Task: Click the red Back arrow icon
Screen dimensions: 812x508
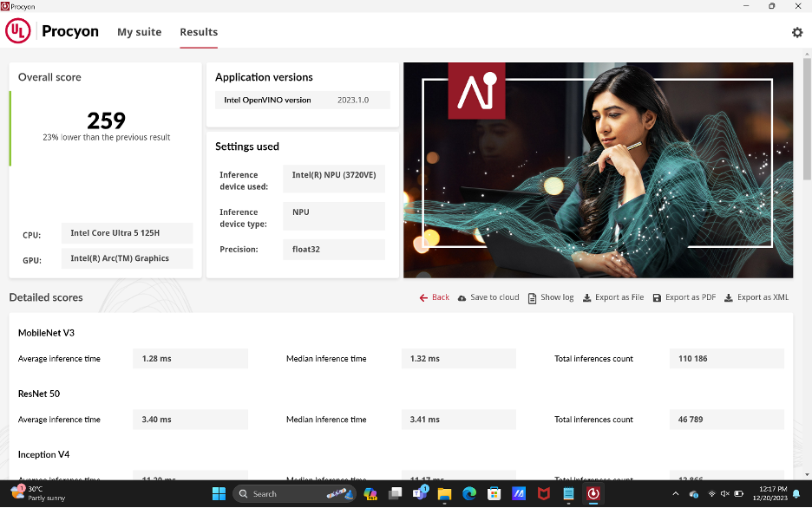Action: click(423, 297)
